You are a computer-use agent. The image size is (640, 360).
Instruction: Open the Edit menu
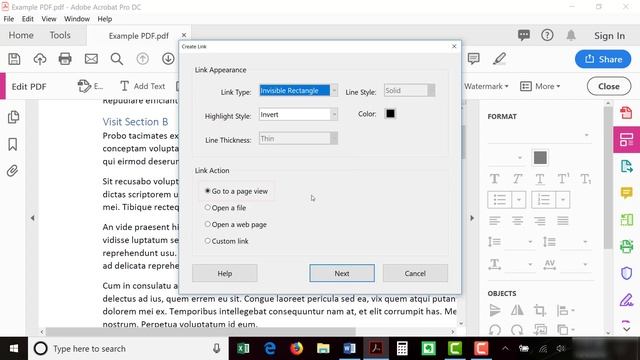pos(27,19)
